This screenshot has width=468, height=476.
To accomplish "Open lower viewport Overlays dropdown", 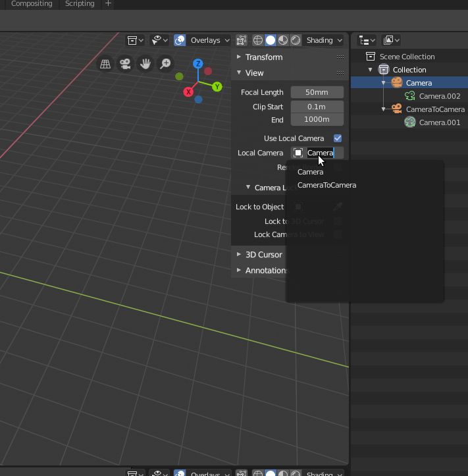I will 209,473.
